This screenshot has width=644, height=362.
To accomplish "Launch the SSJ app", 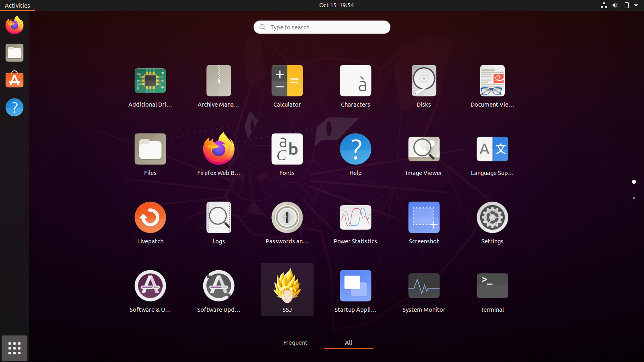I will click(x=287, y=290).
